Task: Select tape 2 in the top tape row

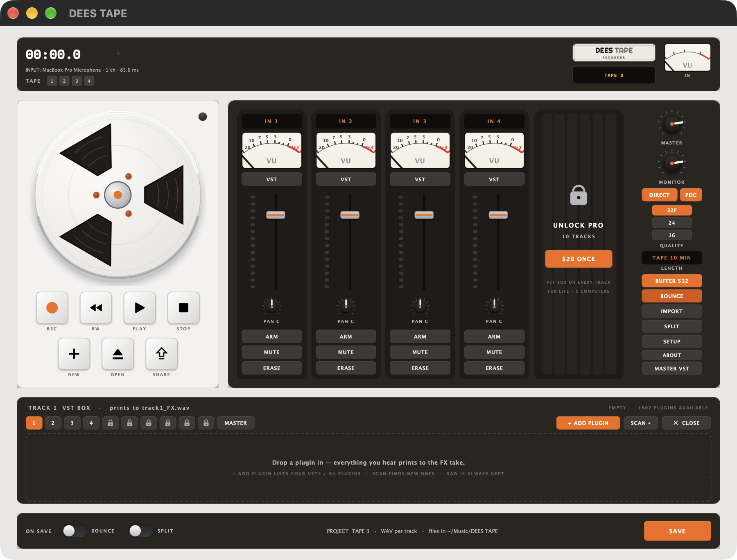Action: click(64, 81)
